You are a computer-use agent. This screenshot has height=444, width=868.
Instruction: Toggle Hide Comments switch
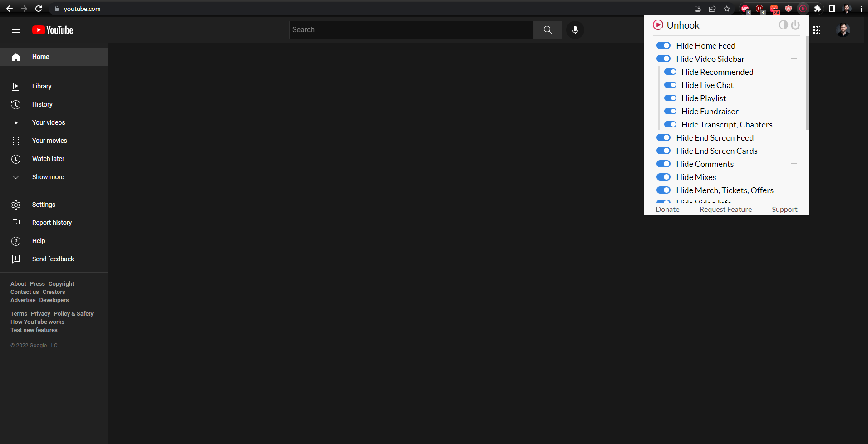click(663, 164)
